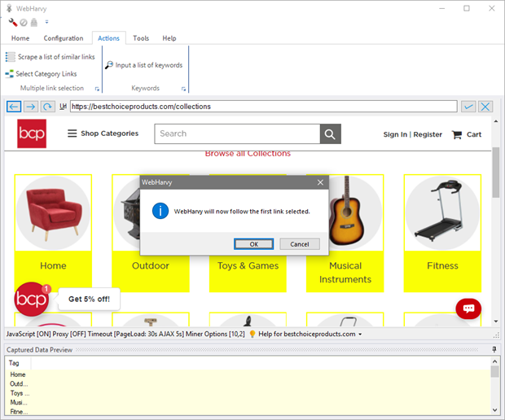Open the Tools ribbon tab

[141, 38]
